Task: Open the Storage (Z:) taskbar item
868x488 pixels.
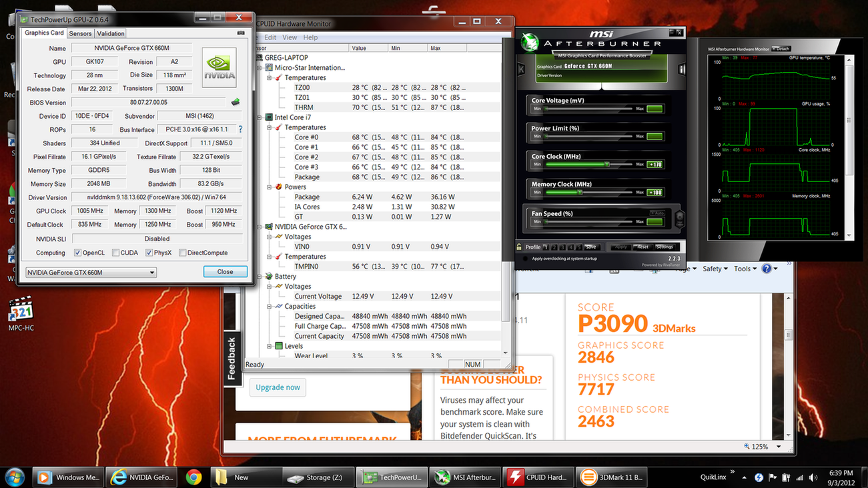Action: (318, 477)
